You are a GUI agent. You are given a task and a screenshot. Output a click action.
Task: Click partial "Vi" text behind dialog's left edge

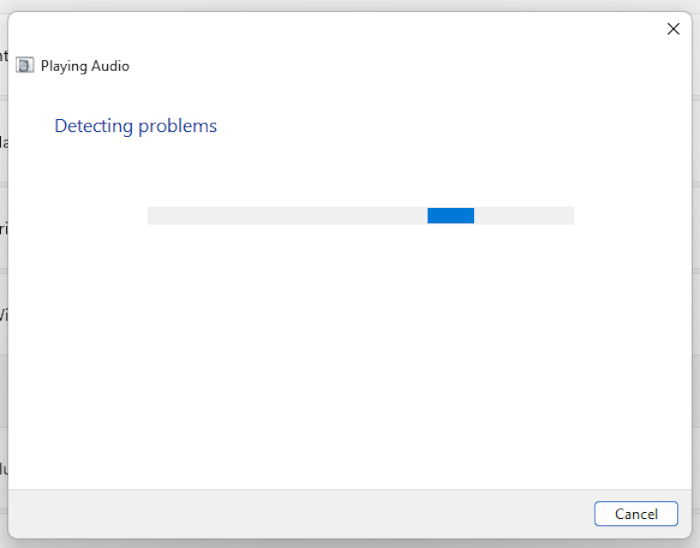point(4,315)
